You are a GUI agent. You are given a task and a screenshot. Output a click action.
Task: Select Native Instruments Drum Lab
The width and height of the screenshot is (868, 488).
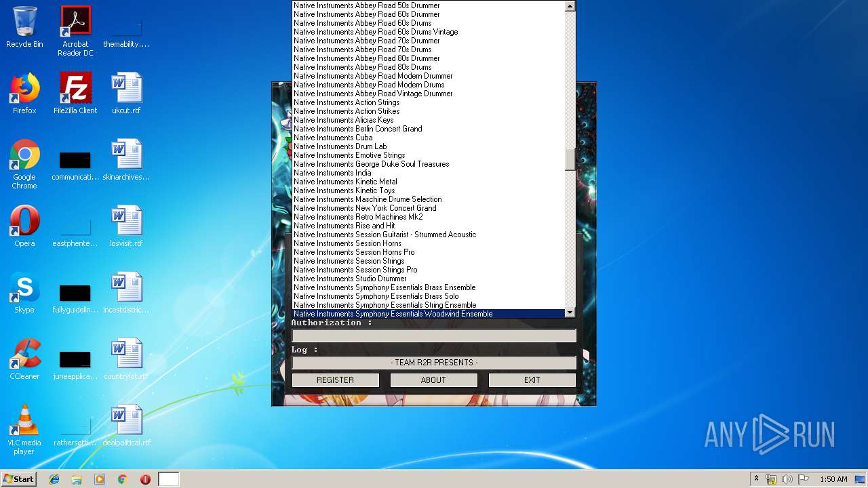click(428, 146)
